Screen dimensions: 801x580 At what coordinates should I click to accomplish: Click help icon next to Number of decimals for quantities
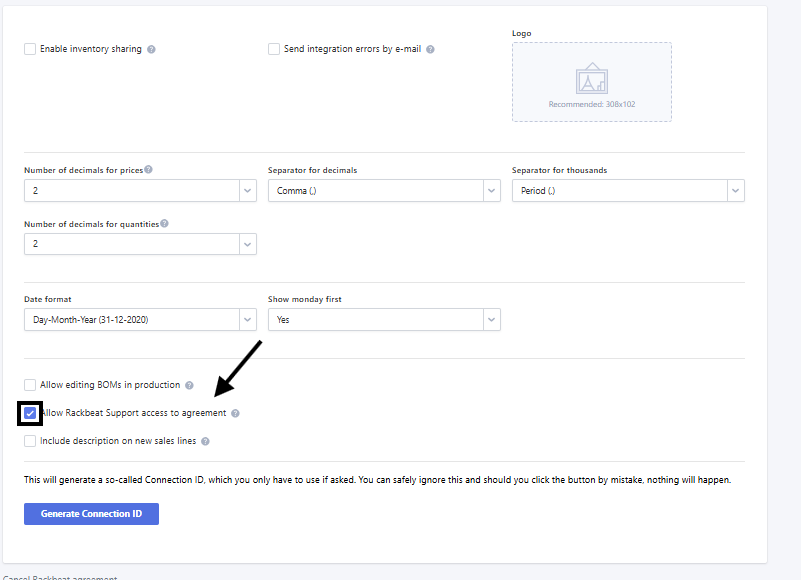pos(164,224)
